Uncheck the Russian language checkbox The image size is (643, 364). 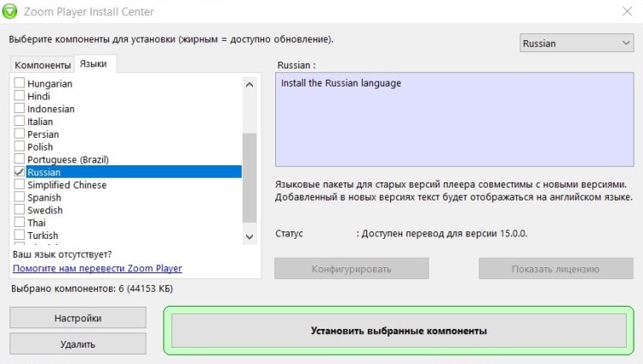[x=19, y=171]
